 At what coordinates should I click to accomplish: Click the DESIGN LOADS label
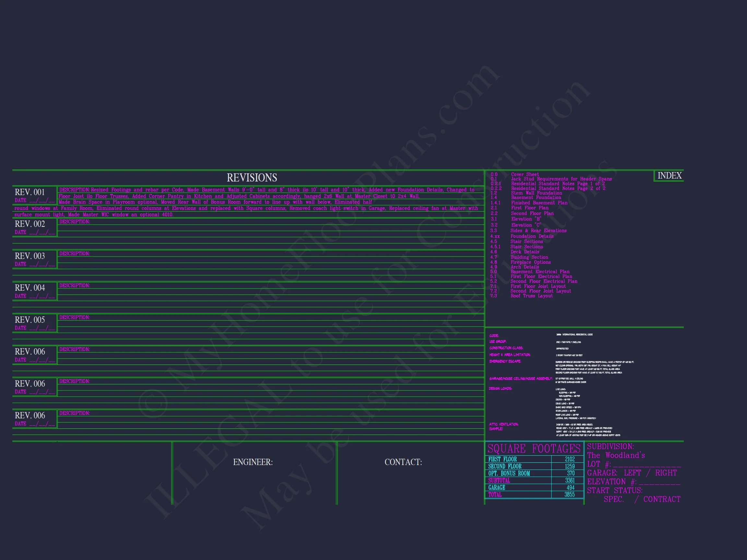pyautogui.click(x=500, y=389)
